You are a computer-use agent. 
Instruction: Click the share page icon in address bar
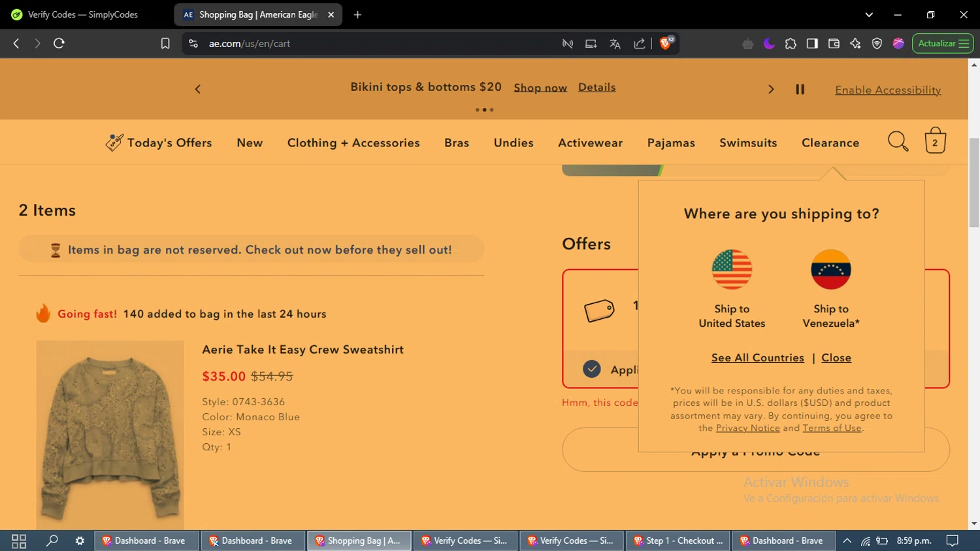639,44
